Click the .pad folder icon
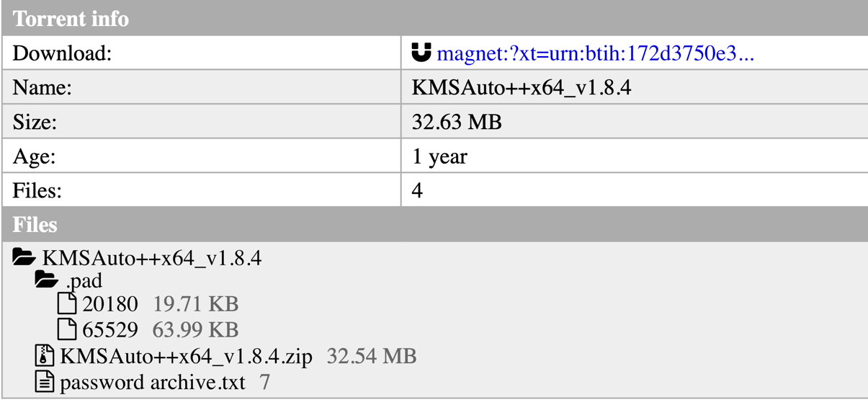 pyautogui.click(x=47, y=280)
